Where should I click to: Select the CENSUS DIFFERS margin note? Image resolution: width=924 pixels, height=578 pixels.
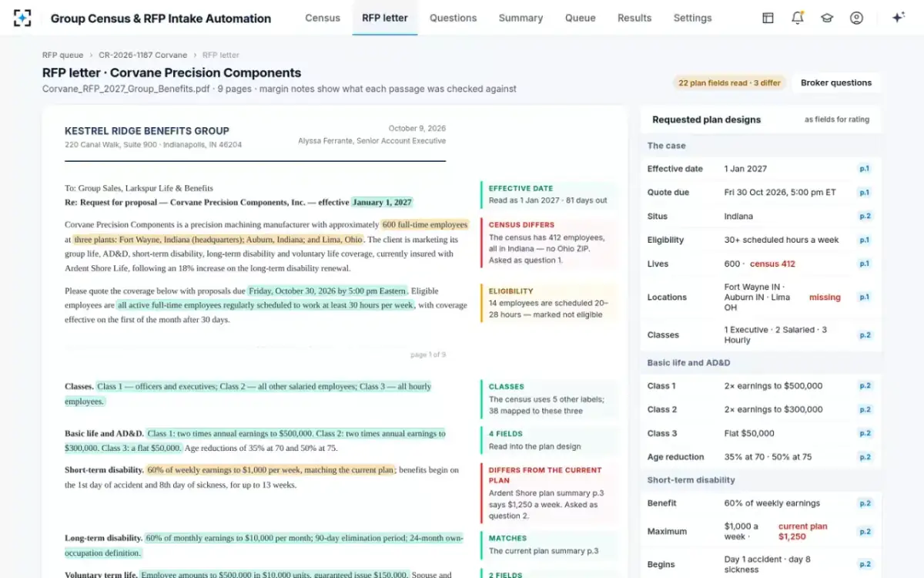[549, 243]
